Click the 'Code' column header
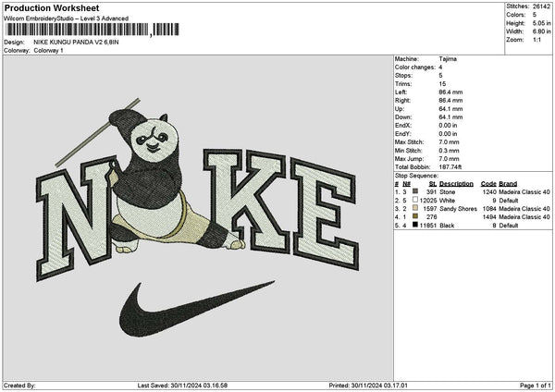 tap(488, 184)
